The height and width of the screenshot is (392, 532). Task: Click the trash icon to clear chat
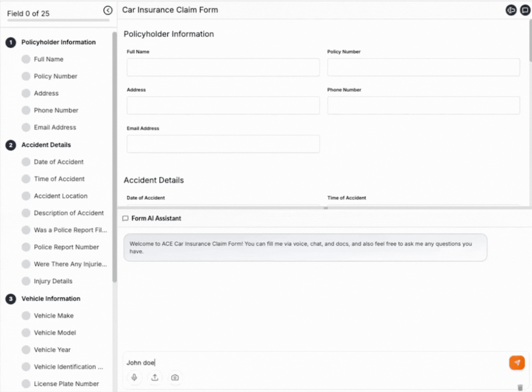pos(520,388)
